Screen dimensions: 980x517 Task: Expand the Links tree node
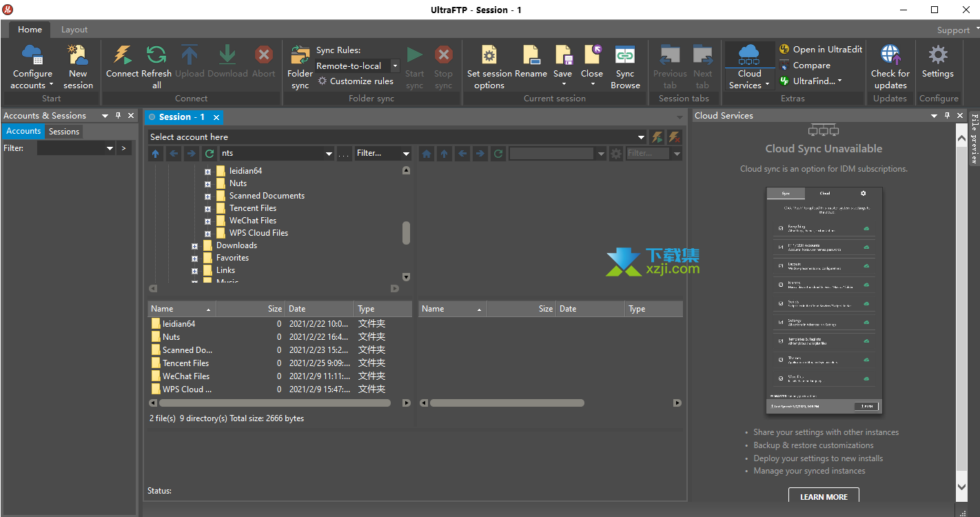click(194, 270)
